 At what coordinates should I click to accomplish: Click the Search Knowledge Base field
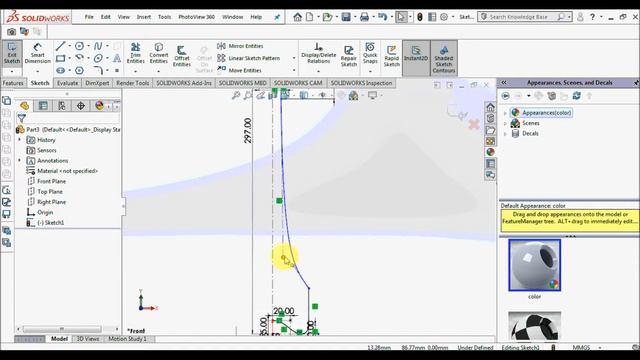coord(524,17)
